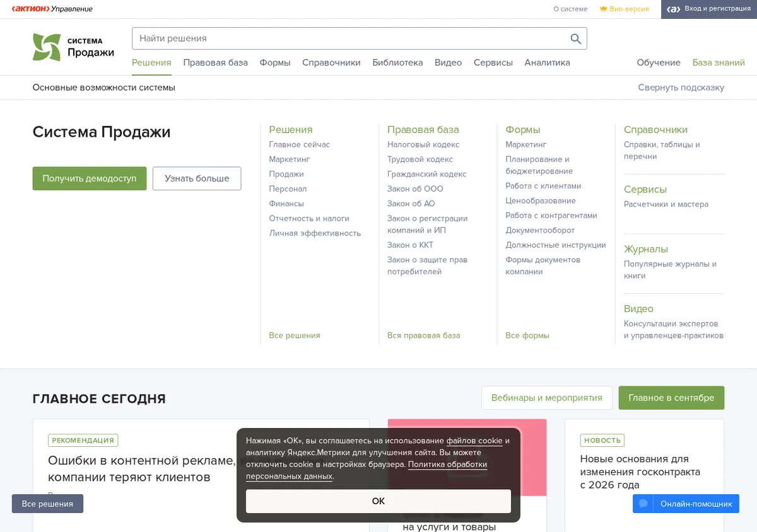Switch to the Справочники tab
Viewport: 757px width, 532px height.
[331, 62]
